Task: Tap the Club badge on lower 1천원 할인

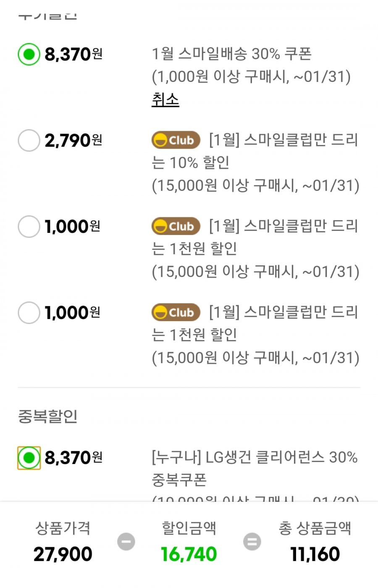Action: coord(176,313)
